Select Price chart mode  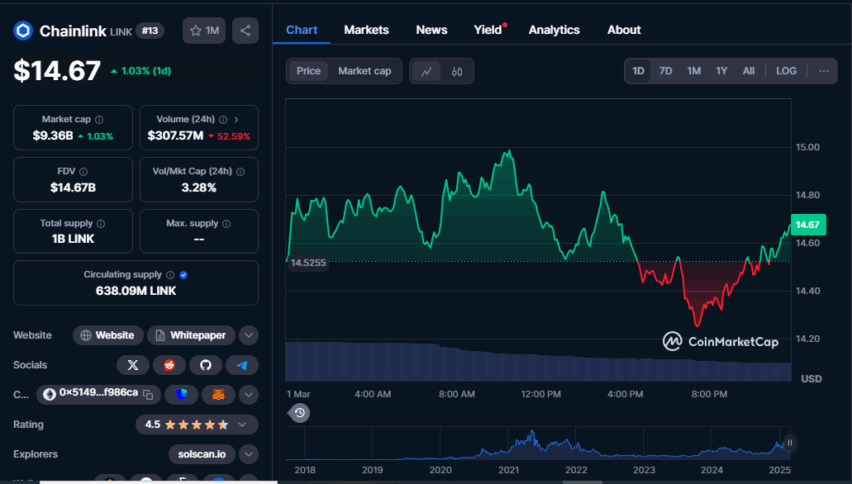(x=308, y=71)
